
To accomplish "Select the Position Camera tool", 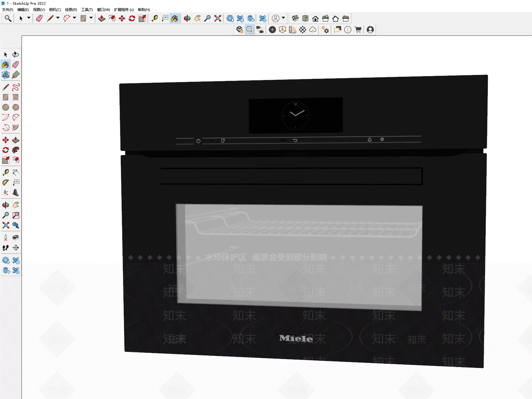I will point(6,238).
